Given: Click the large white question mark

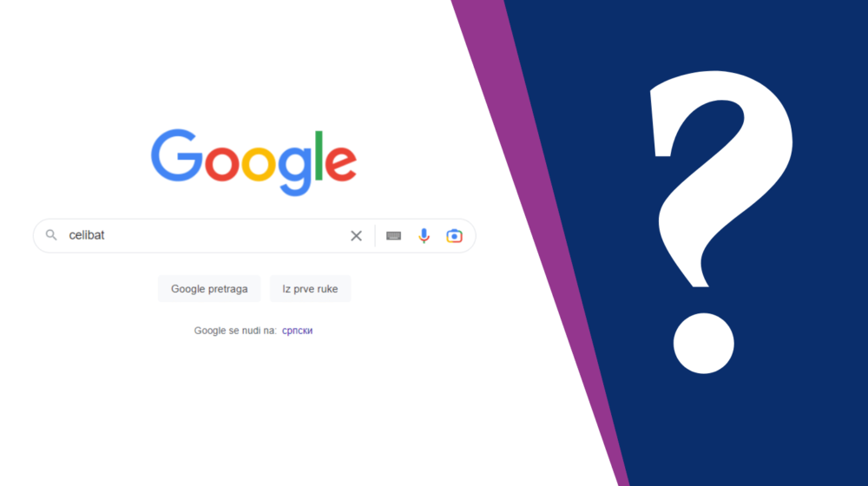Looking at the screenshot, I should [720, 221].
